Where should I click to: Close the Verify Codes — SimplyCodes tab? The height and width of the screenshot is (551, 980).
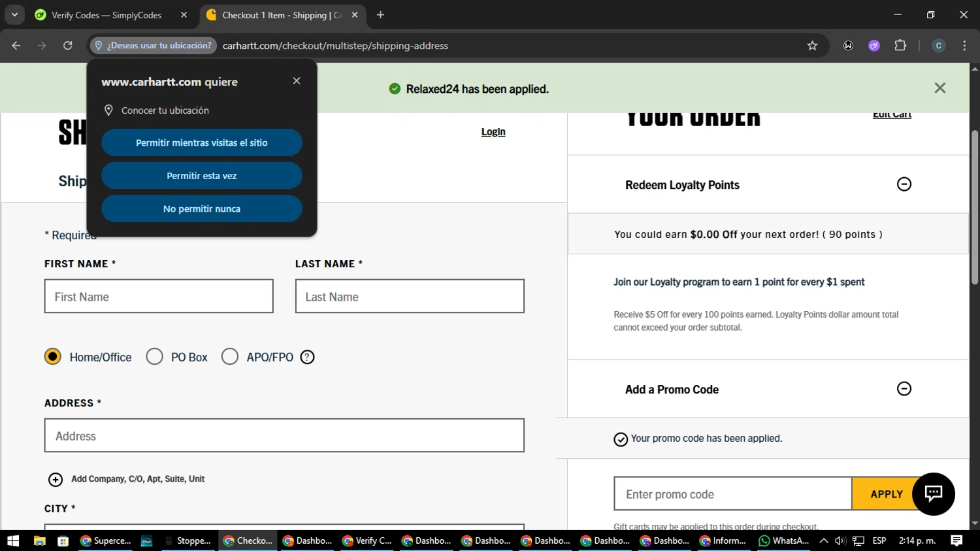coord(184,15)
